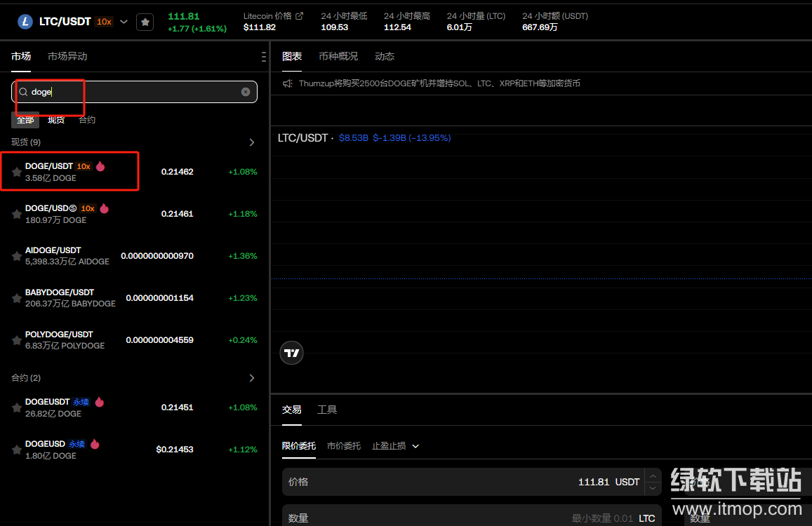This screenshot has height=526, width=812.
Task: Toggle favorite star for AIDOGE/USDT
Action: tap(17, 256)
